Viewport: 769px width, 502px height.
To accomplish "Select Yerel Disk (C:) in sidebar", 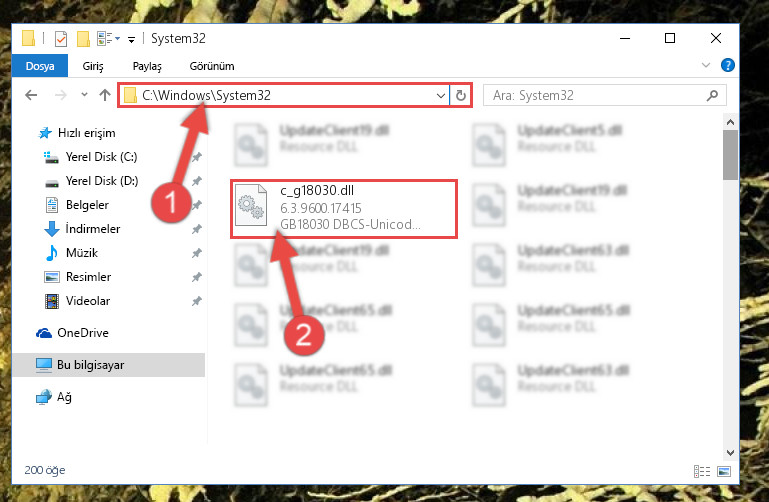I will 102,157.
